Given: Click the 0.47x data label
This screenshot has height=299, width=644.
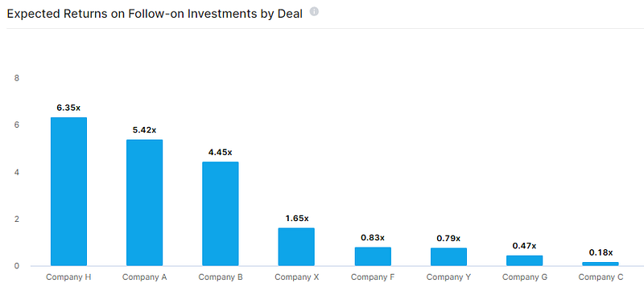Looking at the screenshot, I should pyautogui.click(x=525, y=246).
